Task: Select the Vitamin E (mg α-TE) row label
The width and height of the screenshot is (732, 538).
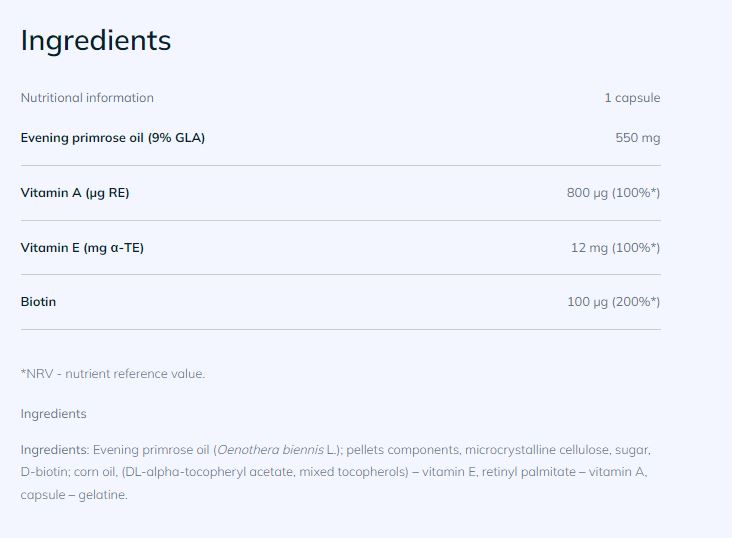Action: pos(82,247)
